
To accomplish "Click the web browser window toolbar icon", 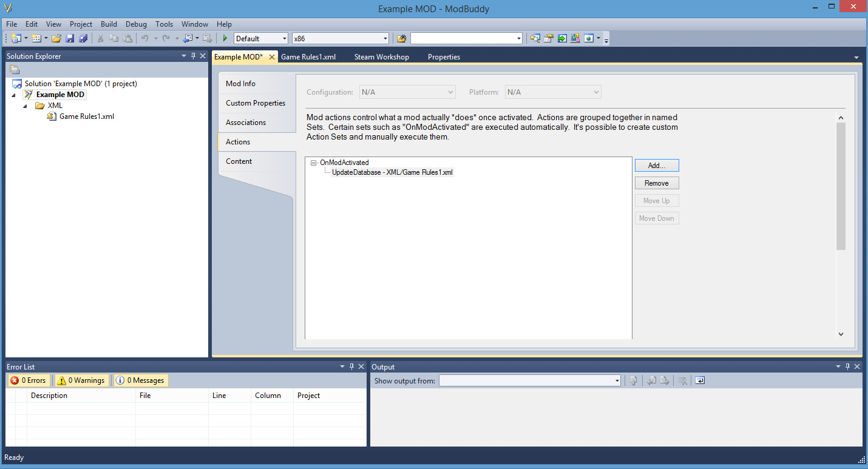I will pos(589,38).
